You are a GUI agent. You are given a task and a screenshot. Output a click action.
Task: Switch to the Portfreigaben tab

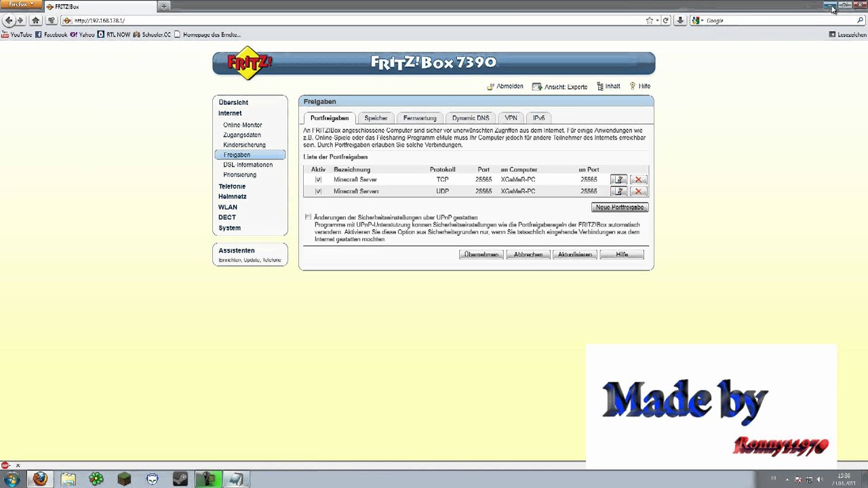click(x=330, y=118)
